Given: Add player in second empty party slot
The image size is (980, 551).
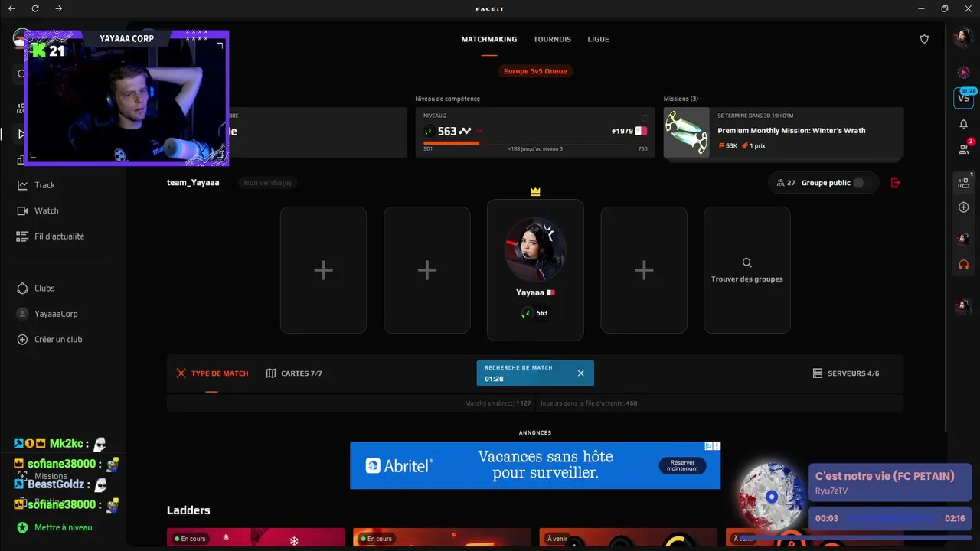Looking at the screenshot, I should coord(427,270).
